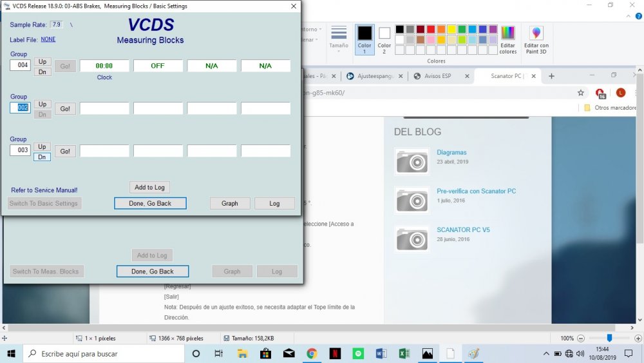
Task: Switch to Ajusteespang browser tab
Action: click(x=375, y=76)
